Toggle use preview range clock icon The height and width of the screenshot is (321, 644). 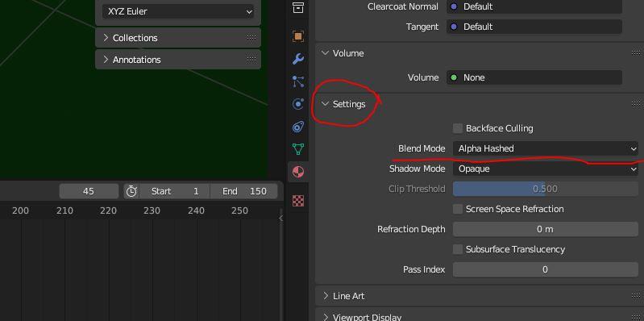(131, 191)
